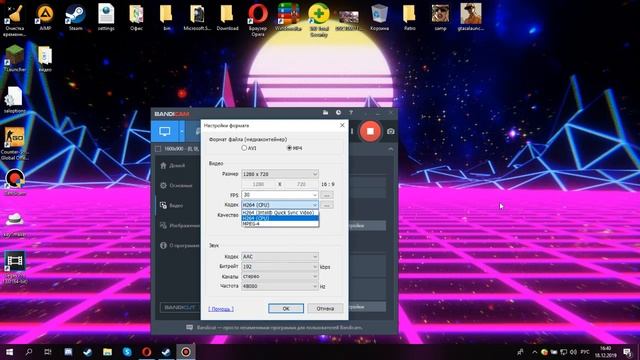
Task: Collapse the video codec H264 (CPU) combo box
Action: (280, 205)
